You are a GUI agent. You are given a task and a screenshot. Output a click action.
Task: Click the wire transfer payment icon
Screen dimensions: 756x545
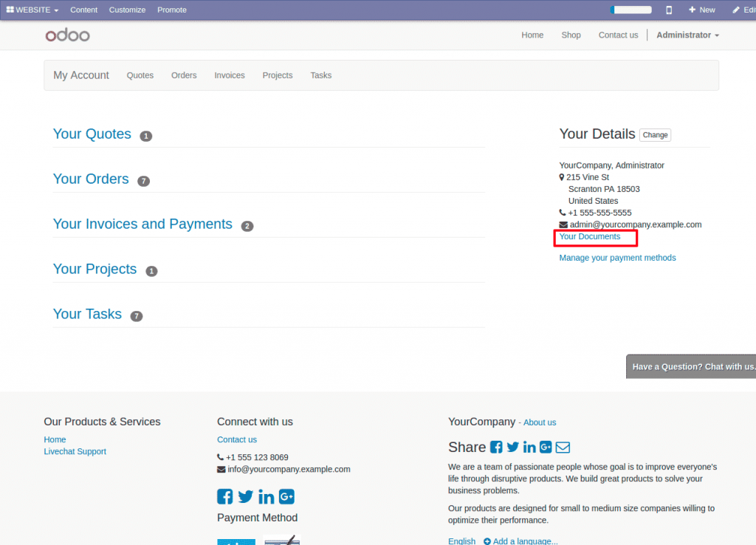(236, 541)
